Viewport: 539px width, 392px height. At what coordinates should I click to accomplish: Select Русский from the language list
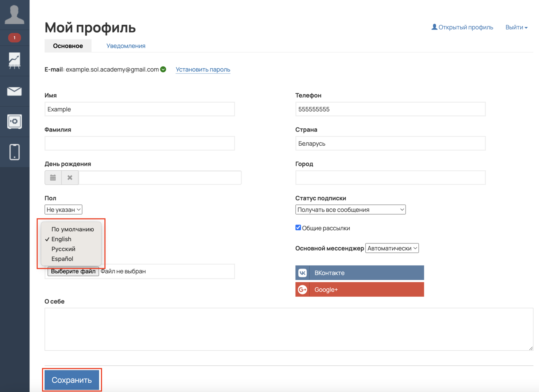click(63, 249)
